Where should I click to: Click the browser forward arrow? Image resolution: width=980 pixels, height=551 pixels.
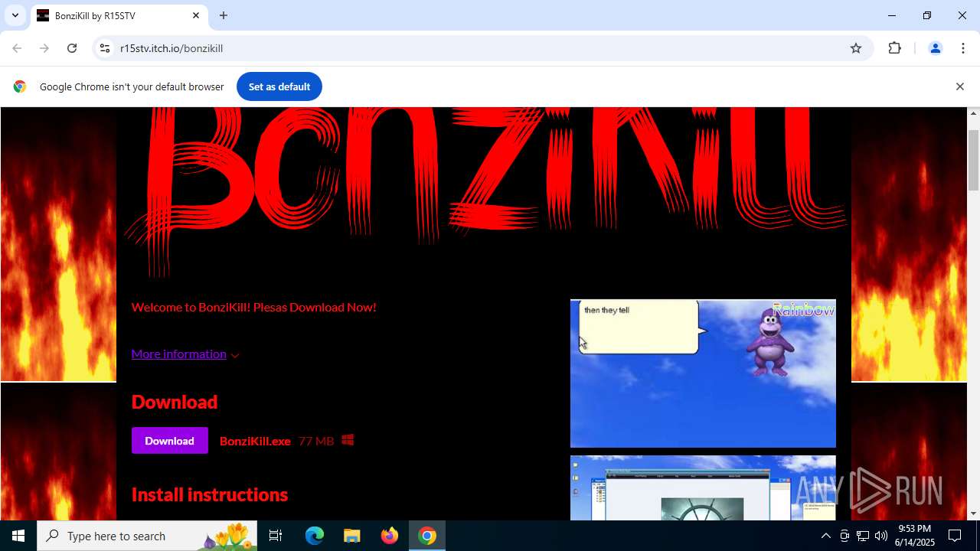[x=44, y=48]
